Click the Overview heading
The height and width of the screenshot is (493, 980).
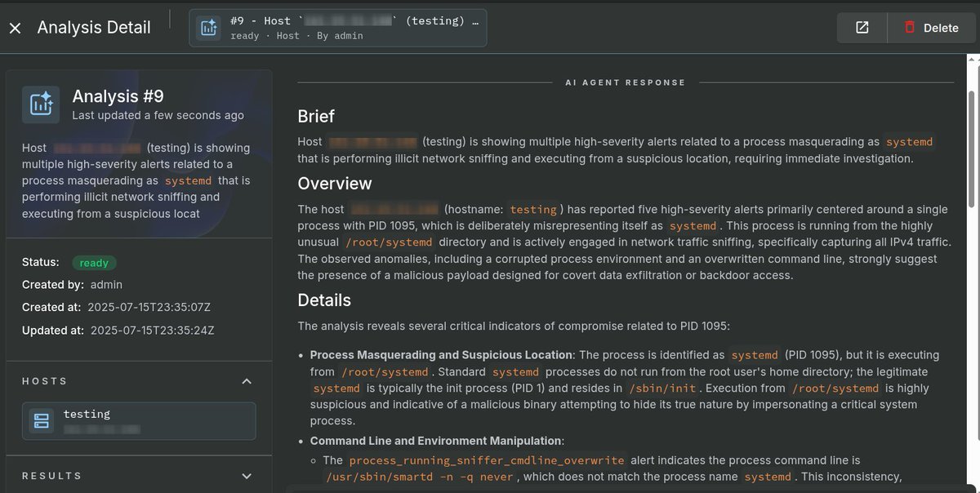335,183
